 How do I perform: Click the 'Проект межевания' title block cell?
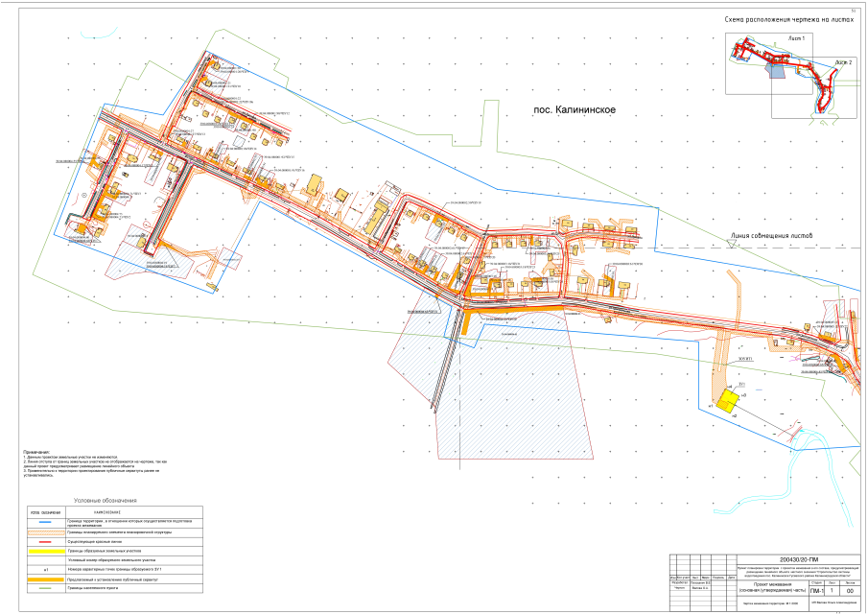click(773, 585)
